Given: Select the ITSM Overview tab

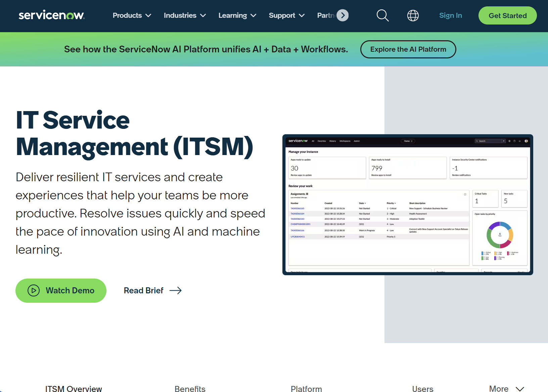Looking at the screenshot, I should [74, 389].
